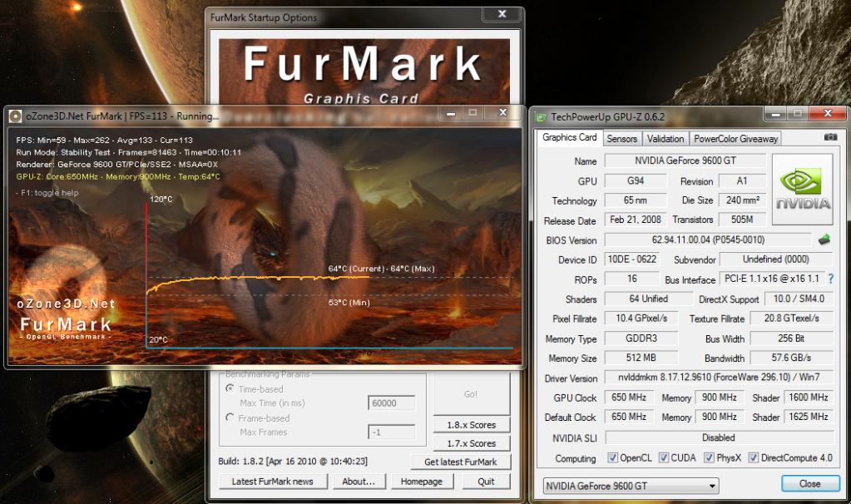Click the Driver Version value field

(x=719, y=377)
